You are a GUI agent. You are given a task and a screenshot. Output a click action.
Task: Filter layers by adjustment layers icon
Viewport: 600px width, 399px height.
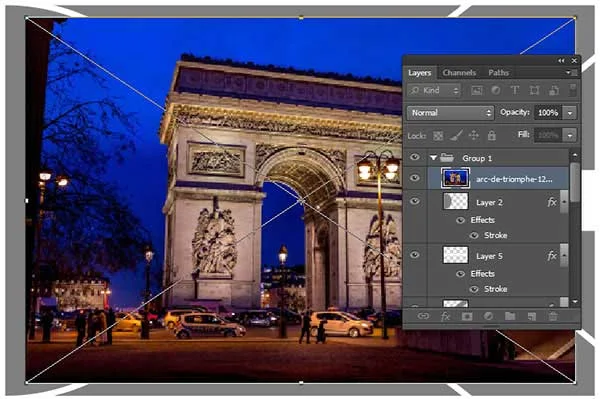[x=496, y=91]
